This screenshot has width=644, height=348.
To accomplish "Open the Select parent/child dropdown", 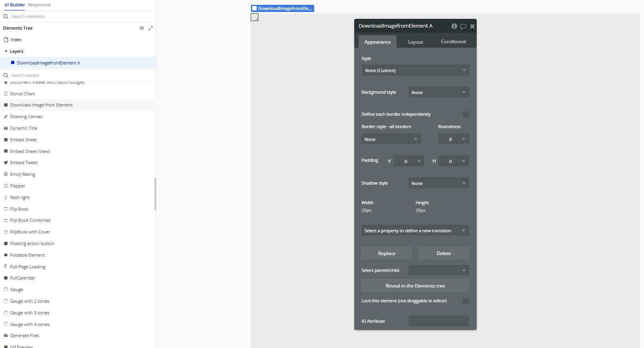I will (439, 270).
